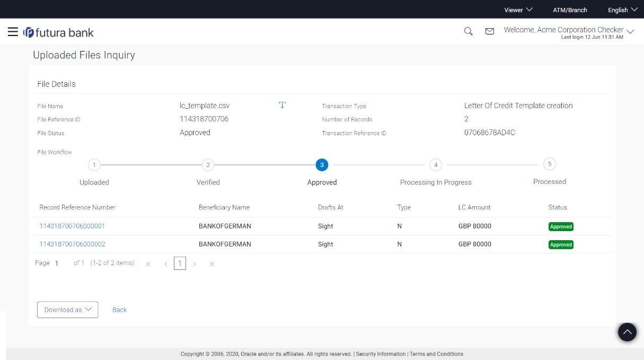The height and width of the screenshot is (360, 644).
Task: Click the Beneficiary Name column header
Action: click(224, 207)
